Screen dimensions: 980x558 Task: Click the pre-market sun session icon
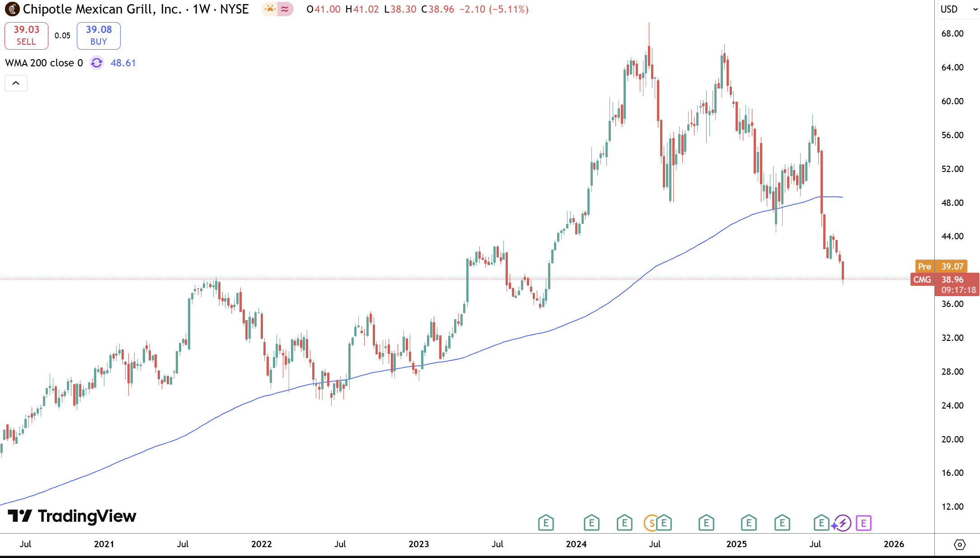click(270, 9)
